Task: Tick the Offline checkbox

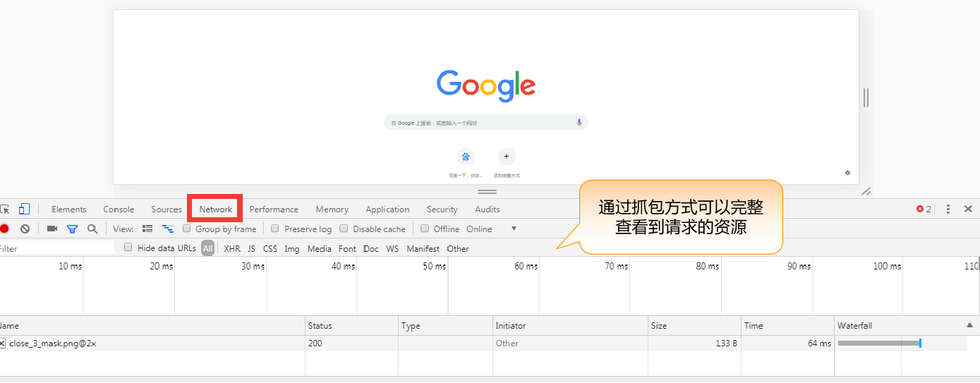Action: pos(425,229)
